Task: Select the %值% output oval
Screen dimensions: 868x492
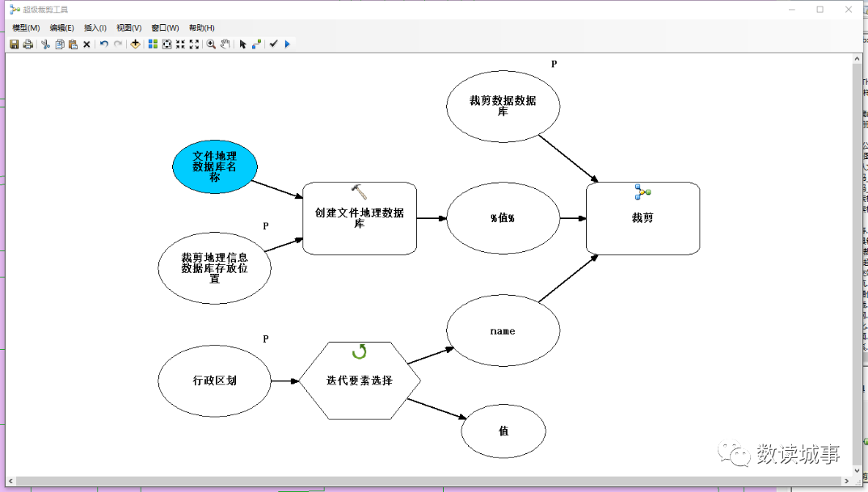Action: tap(504, 218)
